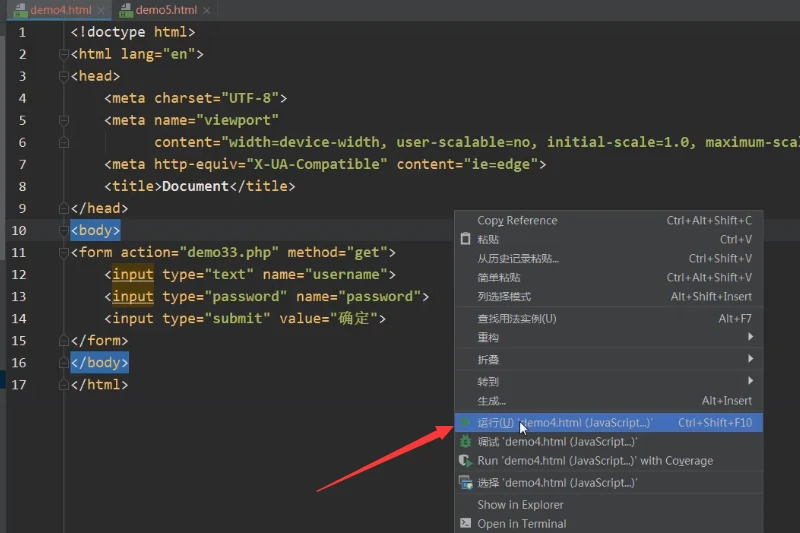Click the fold end marker on line 15
This screenshot has height=533, width=800.
coord(64,340)
